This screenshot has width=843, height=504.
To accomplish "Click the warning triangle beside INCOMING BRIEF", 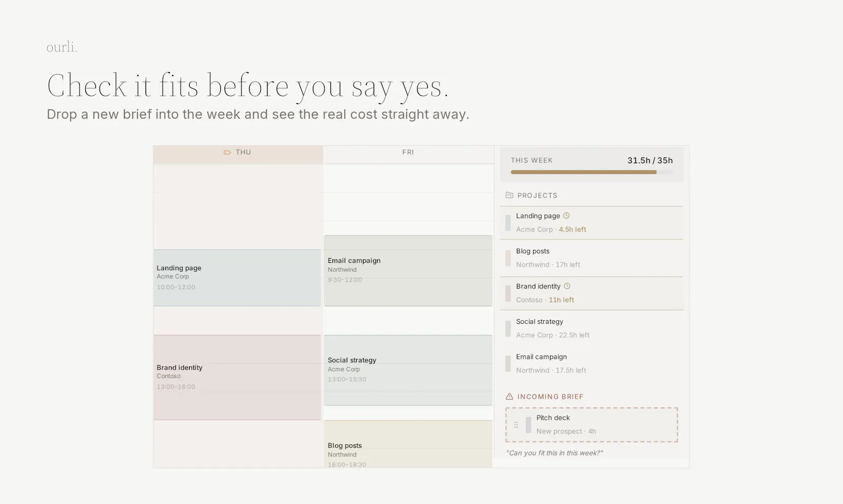I will point(509,397).
